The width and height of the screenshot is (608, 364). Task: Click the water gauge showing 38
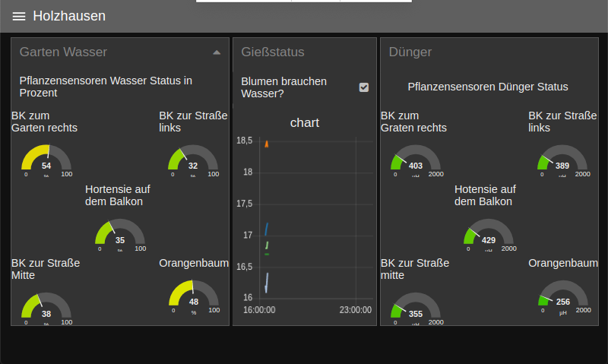point(46,308)
